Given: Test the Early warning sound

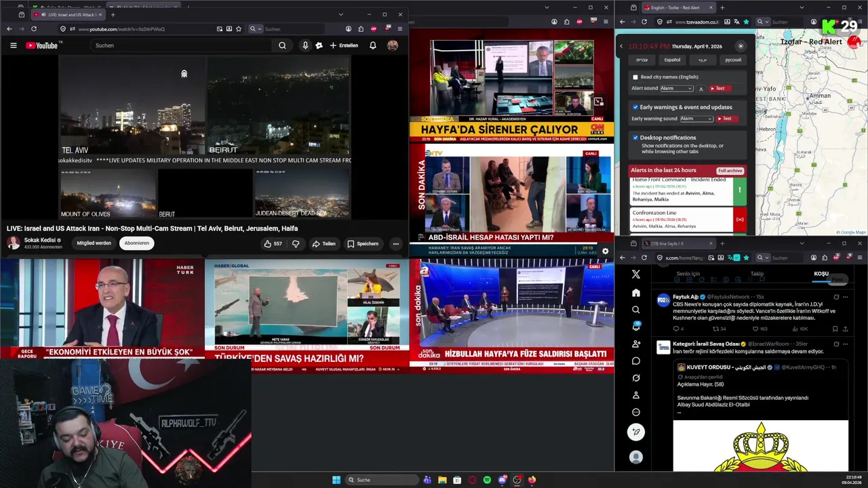Looking at the screenshot, I should 727,119.
